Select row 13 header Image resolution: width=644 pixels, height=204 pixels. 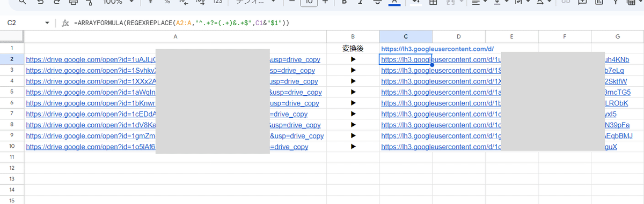12,179
